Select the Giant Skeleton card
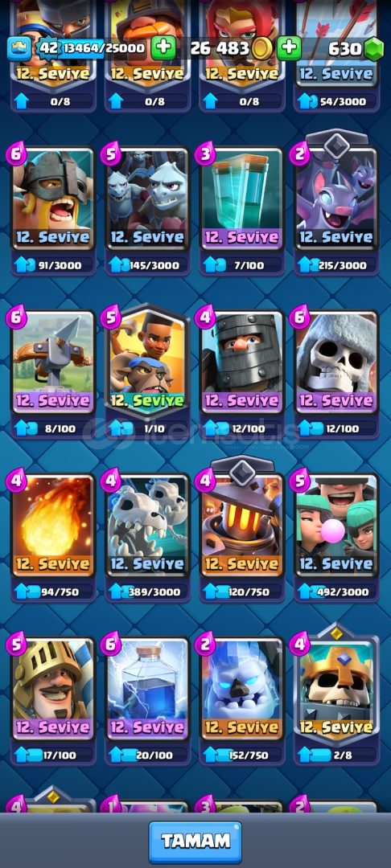Image resolution: width=391 pixels, height=868 pixels. [337, 362]
